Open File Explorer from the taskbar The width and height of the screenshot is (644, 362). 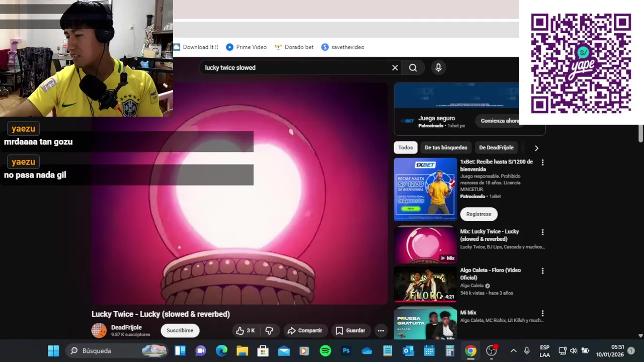coord(242,351)
